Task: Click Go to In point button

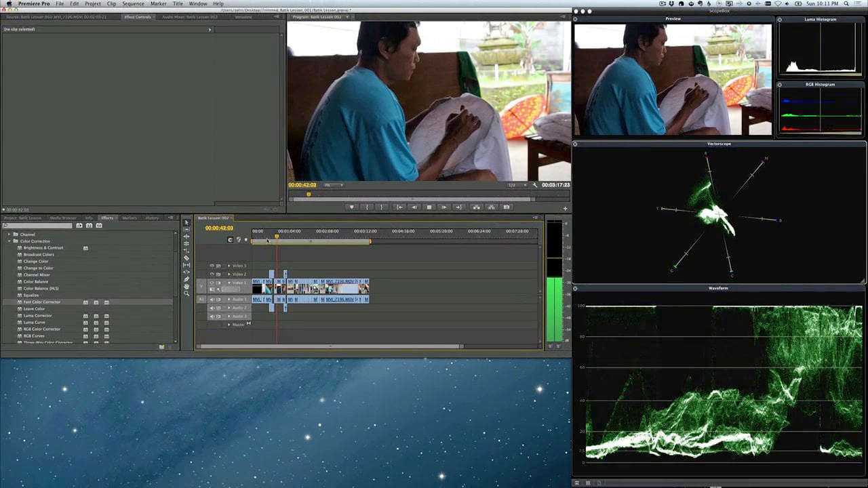Action: [399, 207]
